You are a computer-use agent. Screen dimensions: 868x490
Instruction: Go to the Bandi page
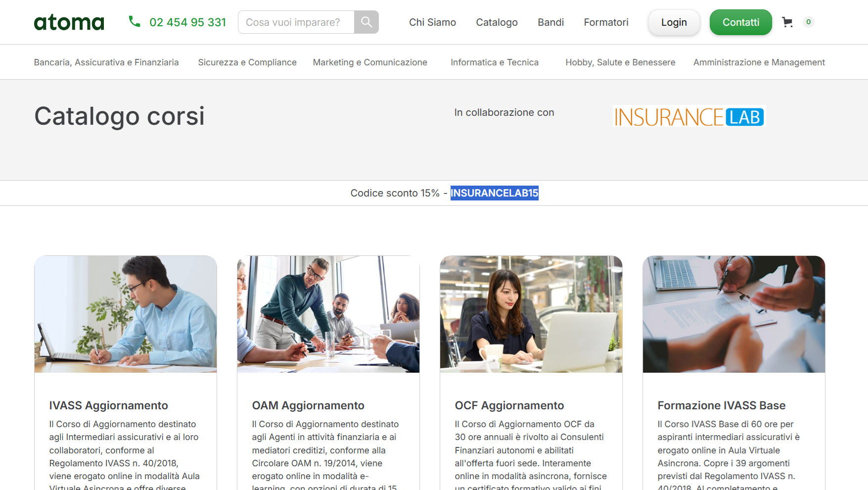[x=550, y=22]
